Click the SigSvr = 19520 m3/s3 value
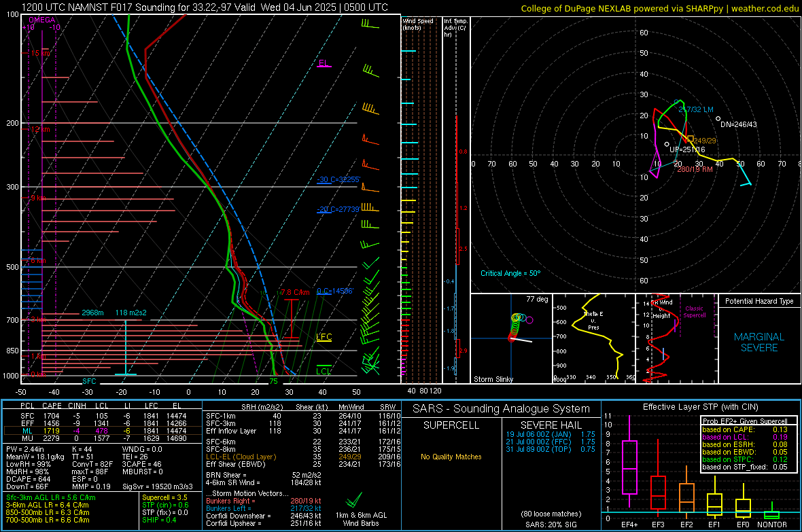Image resolution: width=802 pixels, height=532 pixels. tap(158, 486)
